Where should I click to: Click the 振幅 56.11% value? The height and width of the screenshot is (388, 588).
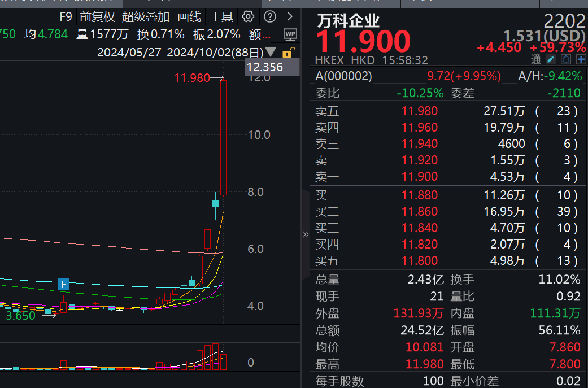coord(559,330)
